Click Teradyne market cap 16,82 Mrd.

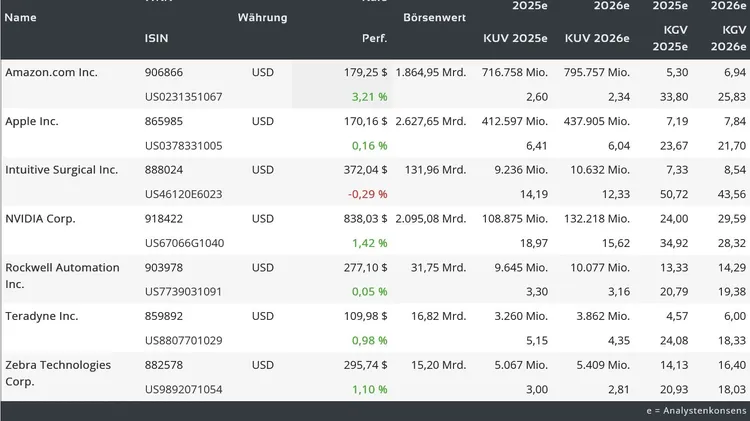tap(439, 316)
